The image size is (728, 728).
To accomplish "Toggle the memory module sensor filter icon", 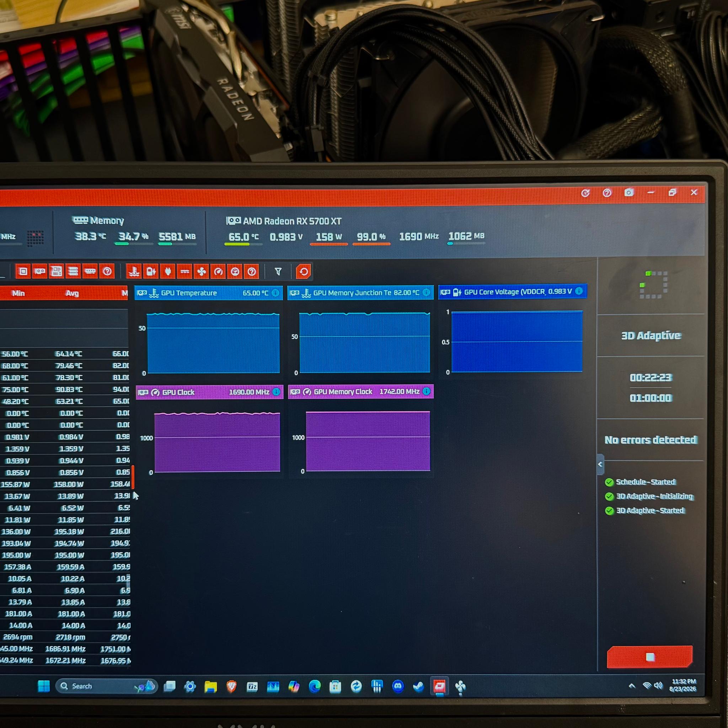I will [90, 271].
